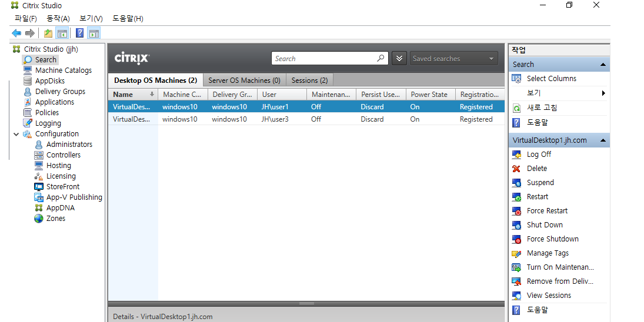Click the back arrow toolbar icon
Screen dimensions: 644x322
[x=16, y=33]
